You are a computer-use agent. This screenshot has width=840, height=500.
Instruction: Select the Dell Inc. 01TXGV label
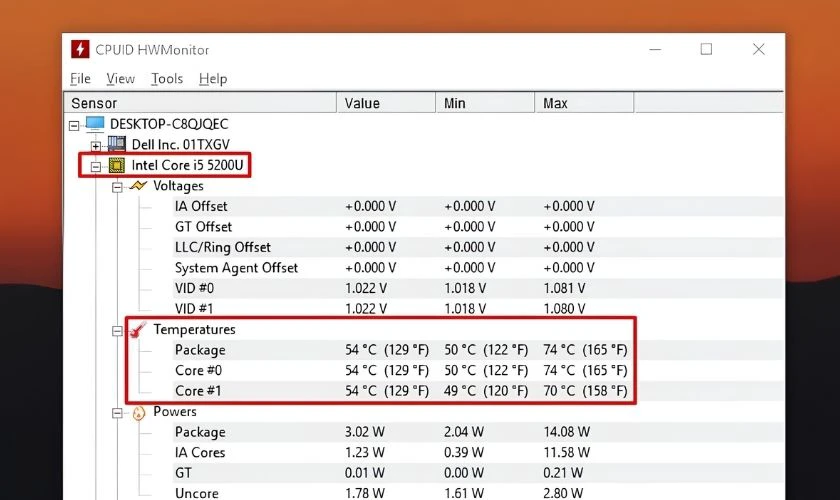181,144
